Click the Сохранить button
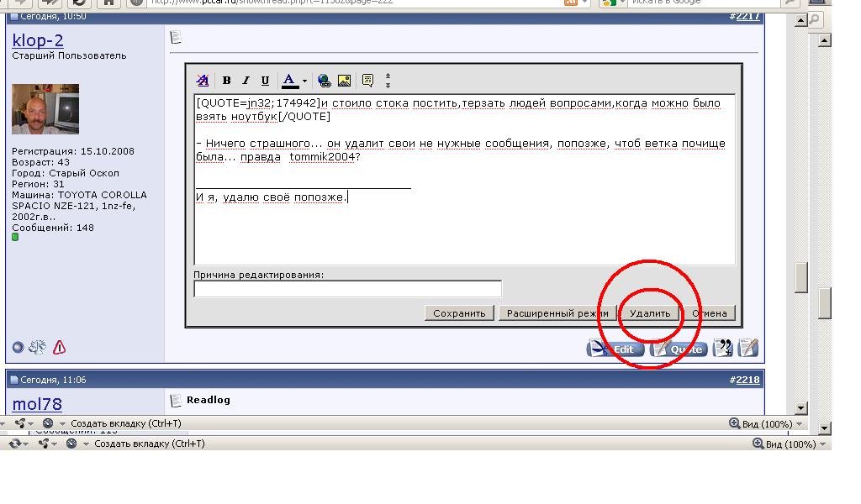861x504 pixels. (459, 313)
